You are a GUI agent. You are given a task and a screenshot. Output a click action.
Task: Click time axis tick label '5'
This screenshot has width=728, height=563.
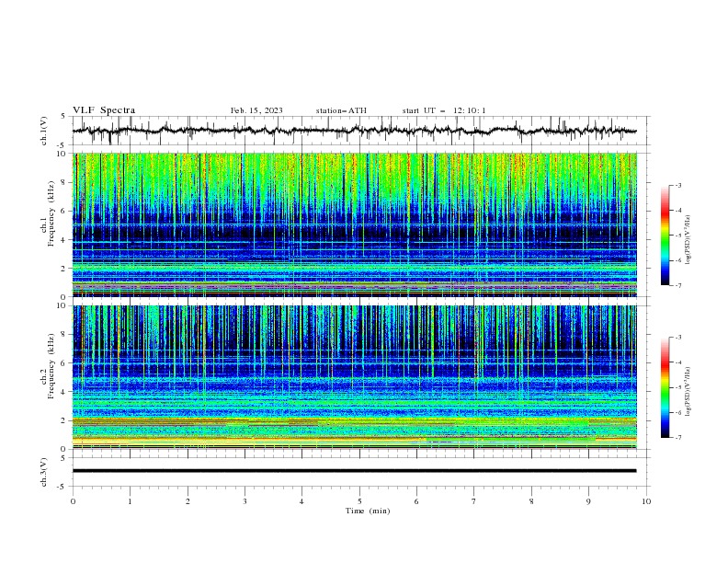[x=359, y=501]
